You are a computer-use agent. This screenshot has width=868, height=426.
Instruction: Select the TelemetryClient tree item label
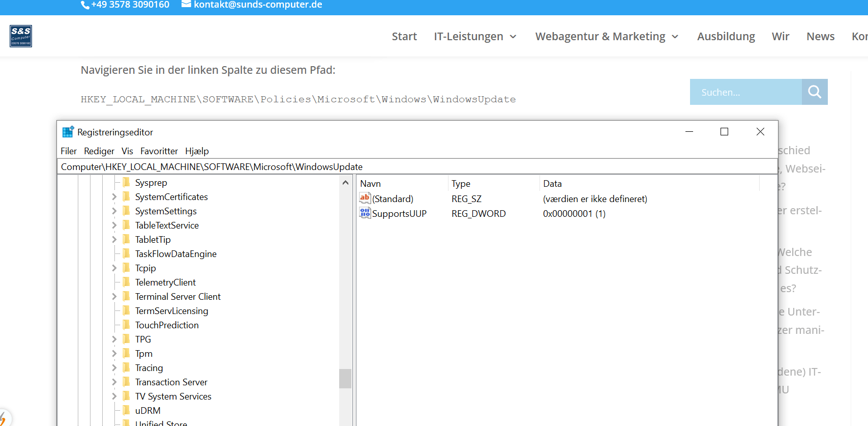coord(165,282)
